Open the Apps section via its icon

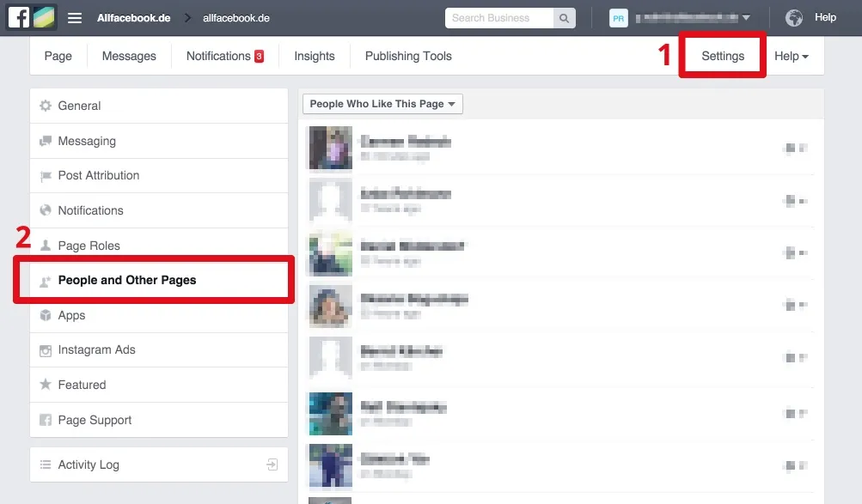(x=46, y=315)
